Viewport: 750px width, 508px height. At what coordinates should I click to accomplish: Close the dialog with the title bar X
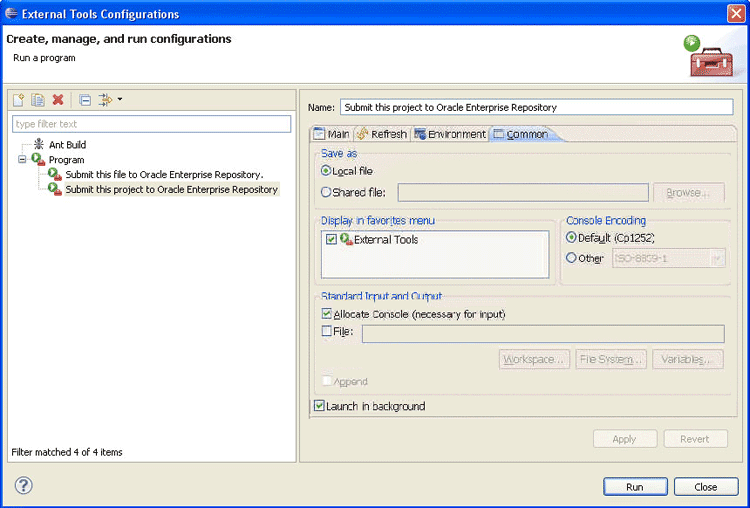click(736, 13)
